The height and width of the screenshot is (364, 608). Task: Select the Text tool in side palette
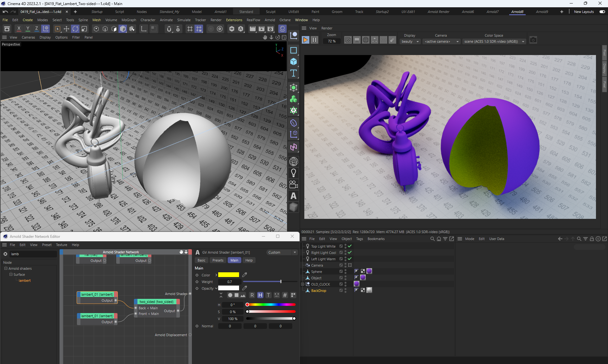[x=294, y=73]
